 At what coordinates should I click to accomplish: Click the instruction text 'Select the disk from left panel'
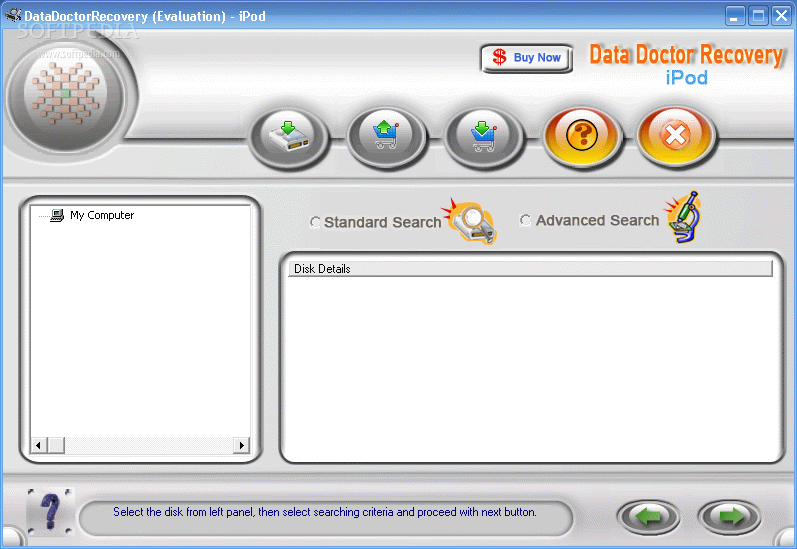[183, 512]
